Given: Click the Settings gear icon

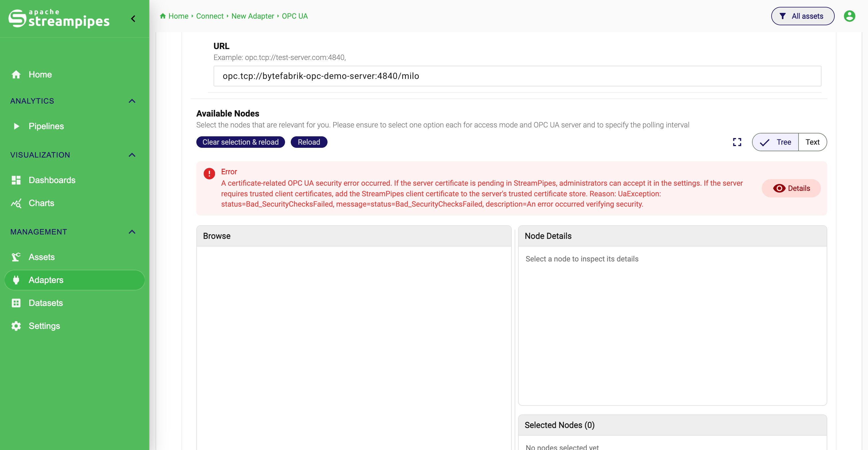Looking at the screenshot, I should tap(16, 326).
